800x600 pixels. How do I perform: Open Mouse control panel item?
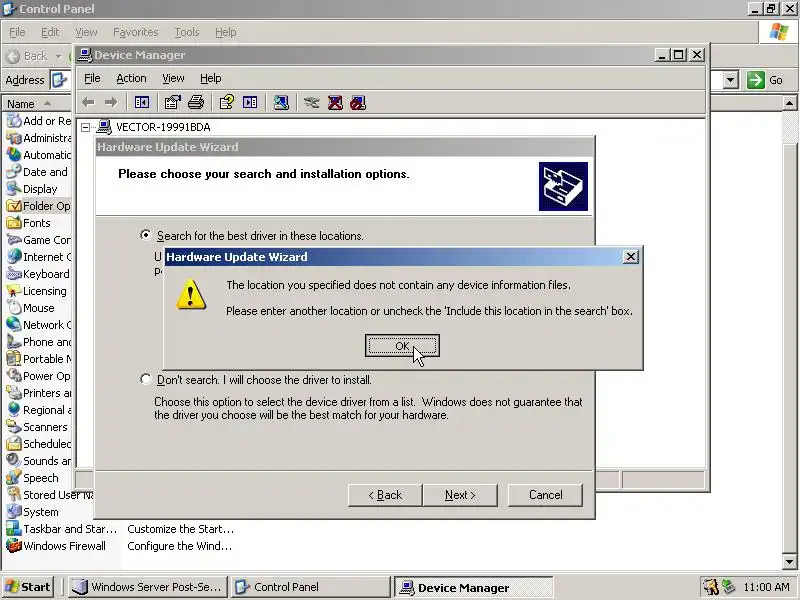pos(30,308)
